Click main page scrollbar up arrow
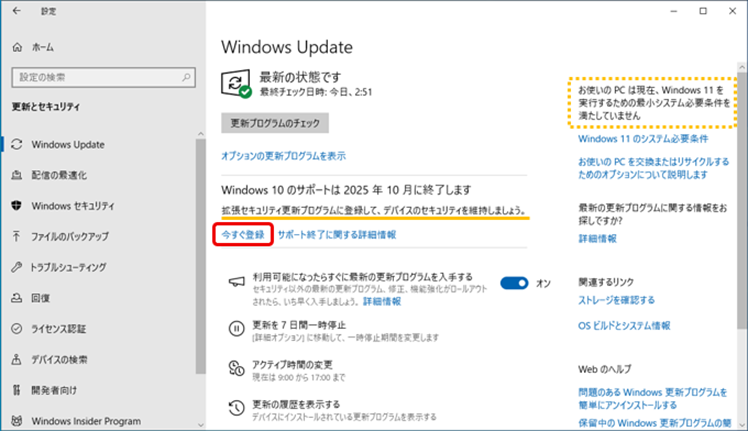This screenshot has width=748, height=431. click(742, 67)
